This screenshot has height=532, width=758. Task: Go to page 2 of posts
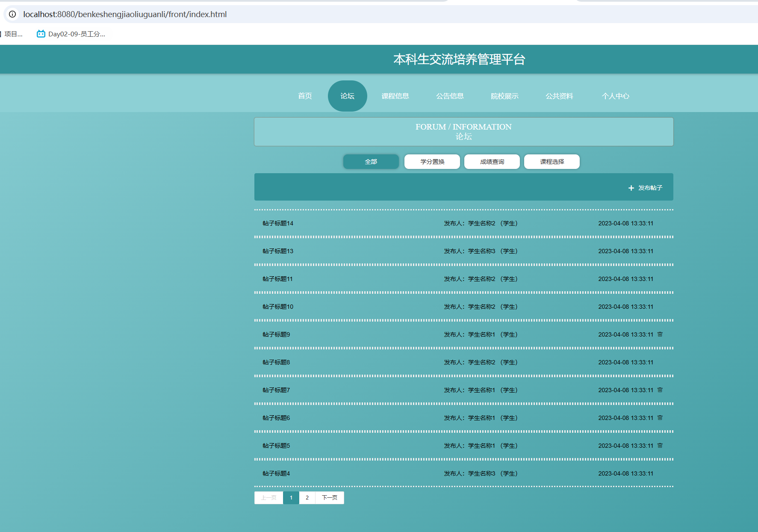tap(307, 498)
